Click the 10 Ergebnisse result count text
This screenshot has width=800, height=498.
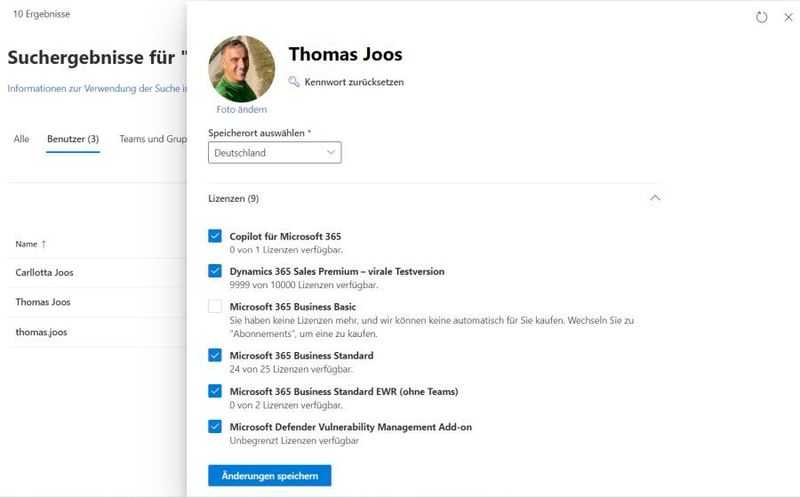[41, 14]
